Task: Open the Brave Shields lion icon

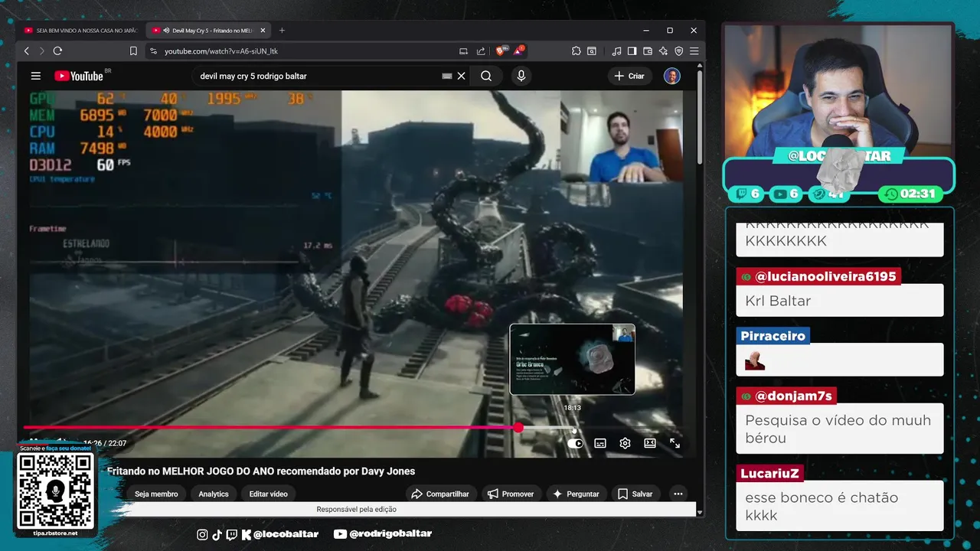Action: coord(501,51)
